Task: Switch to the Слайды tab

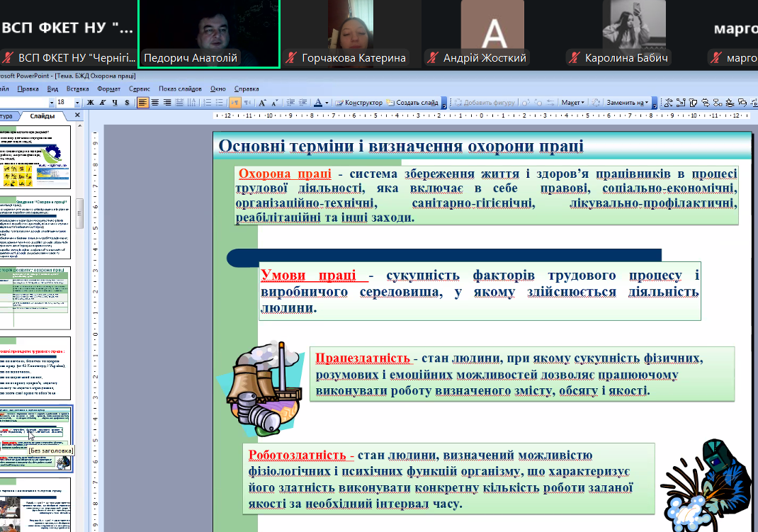Action: [x=43, y=115]
